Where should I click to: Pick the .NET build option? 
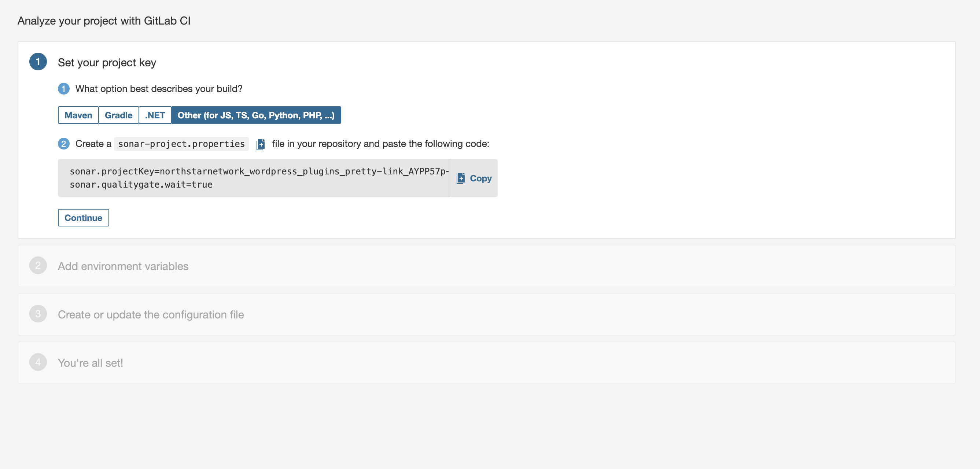pos(155,115)
